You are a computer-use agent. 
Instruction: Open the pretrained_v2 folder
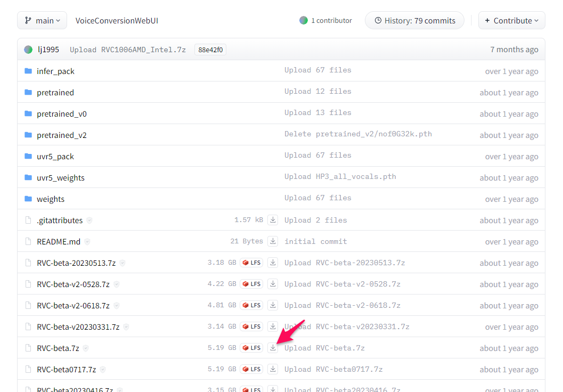[62, 135]
